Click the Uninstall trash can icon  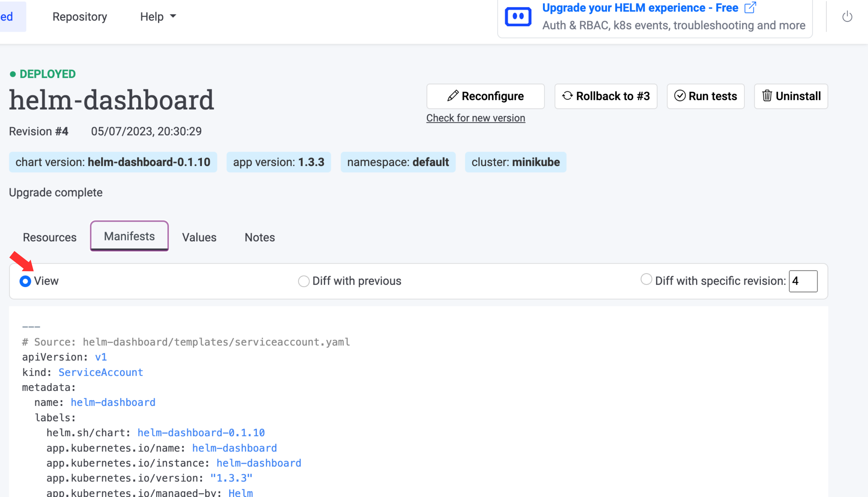click(767, 96)
